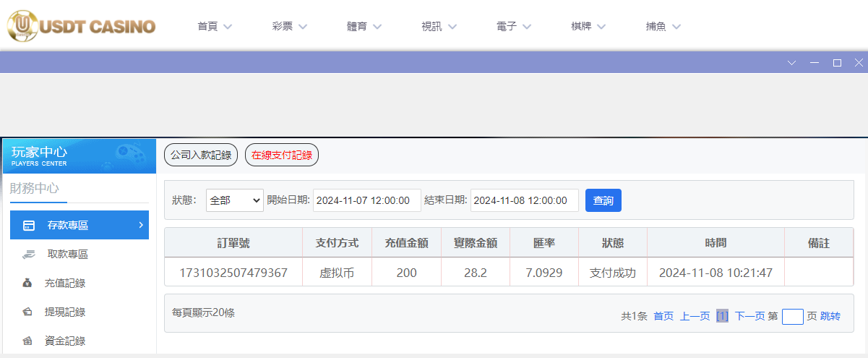This screenshot has width=868, height=358.
Task: Click the collapse chevron in purple bar
Action: (791, 63)
